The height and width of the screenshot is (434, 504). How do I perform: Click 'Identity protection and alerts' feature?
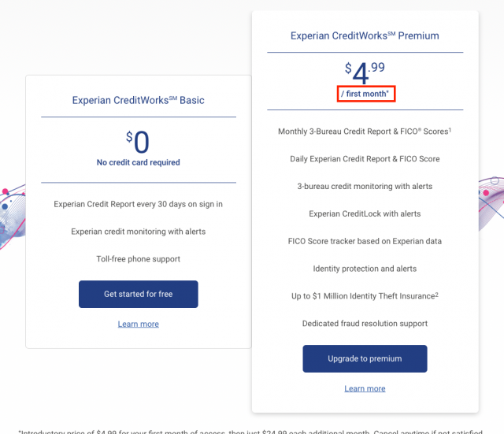[365, 269]
